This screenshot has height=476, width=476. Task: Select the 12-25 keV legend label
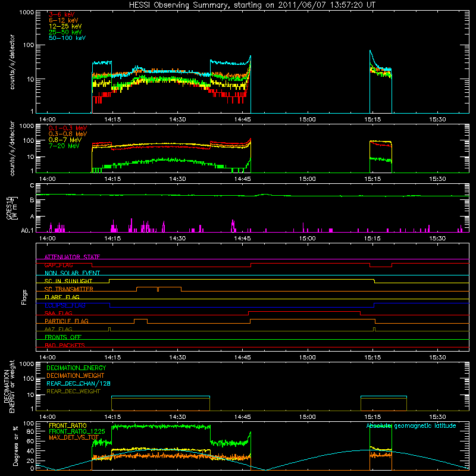click(x=65, y=26)
